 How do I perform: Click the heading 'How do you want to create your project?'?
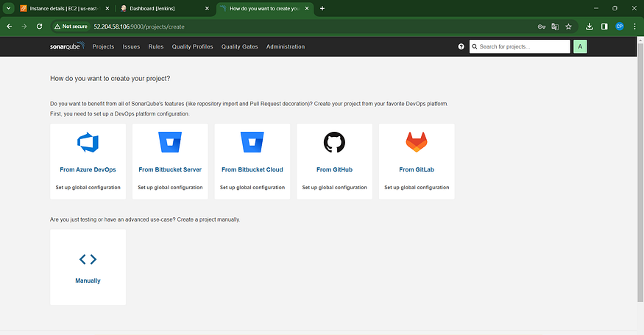point(110,79)
